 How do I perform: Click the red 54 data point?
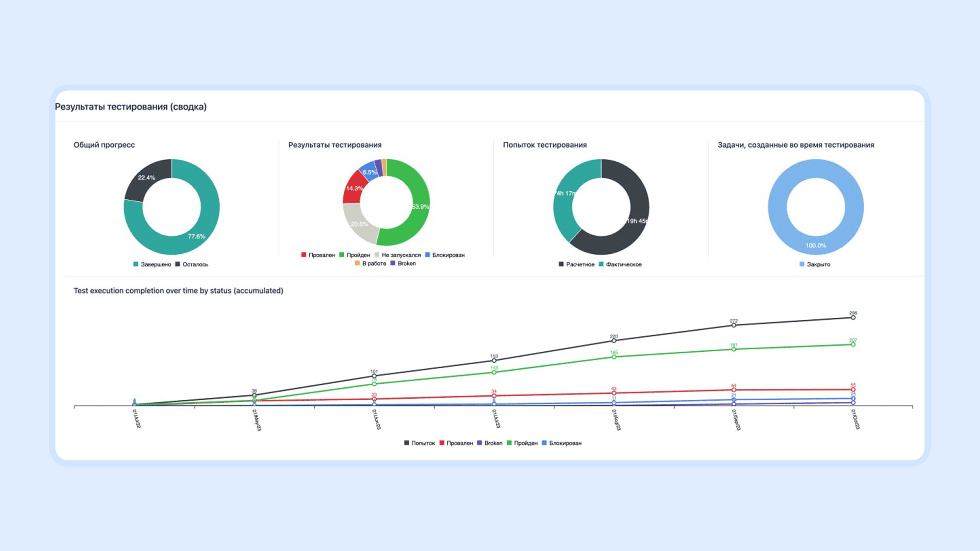734,390
